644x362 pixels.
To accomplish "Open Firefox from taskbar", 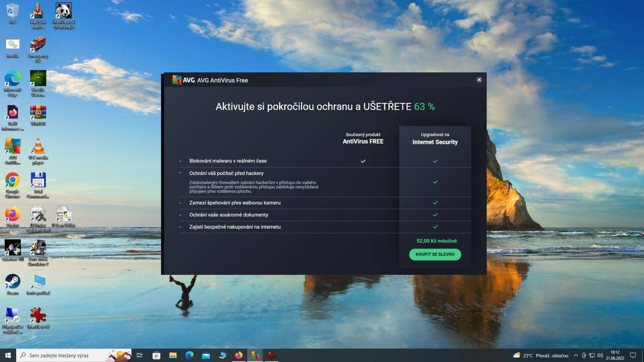I will 239,355.
